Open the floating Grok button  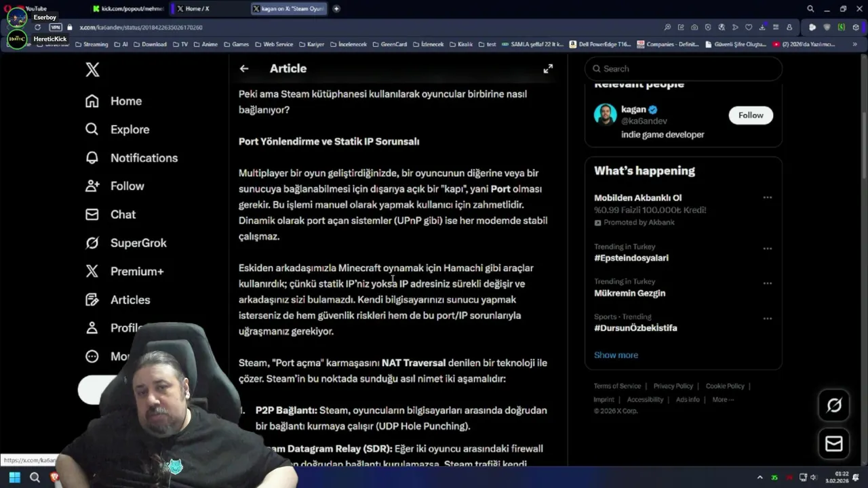point(834,405)
